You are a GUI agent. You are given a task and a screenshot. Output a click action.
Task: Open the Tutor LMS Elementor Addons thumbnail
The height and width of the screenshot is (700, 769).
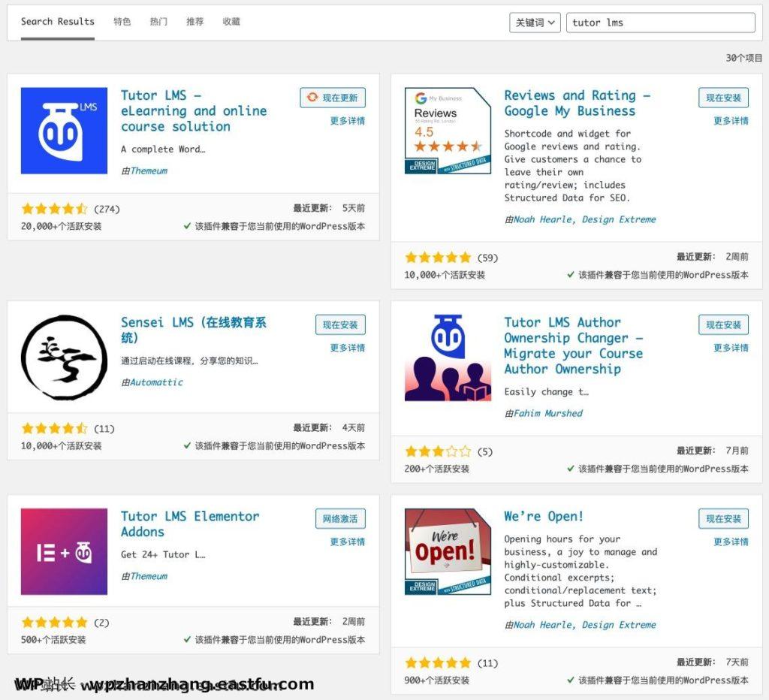click(x=64, y=551)
